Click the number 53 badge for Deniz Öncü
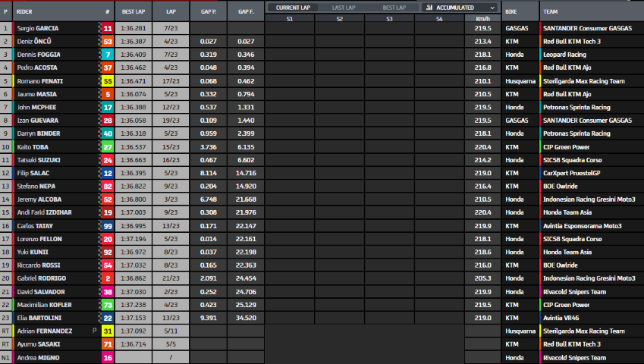Image resolution: width=644 pixels, height=364 pixels. [x=108, y=41]
